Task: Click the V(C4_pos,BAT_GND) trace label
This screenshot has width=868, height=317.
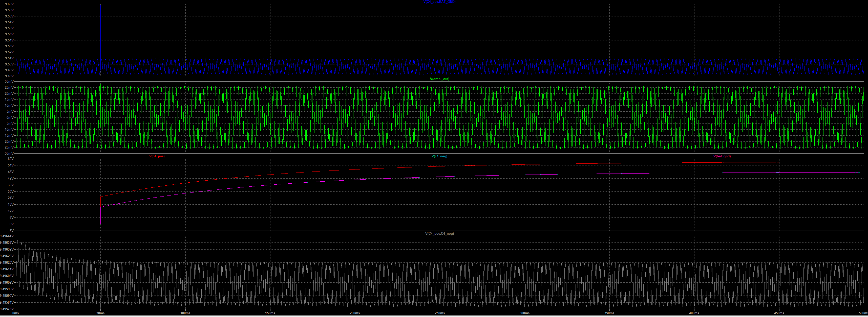Action: click(439, 2)
